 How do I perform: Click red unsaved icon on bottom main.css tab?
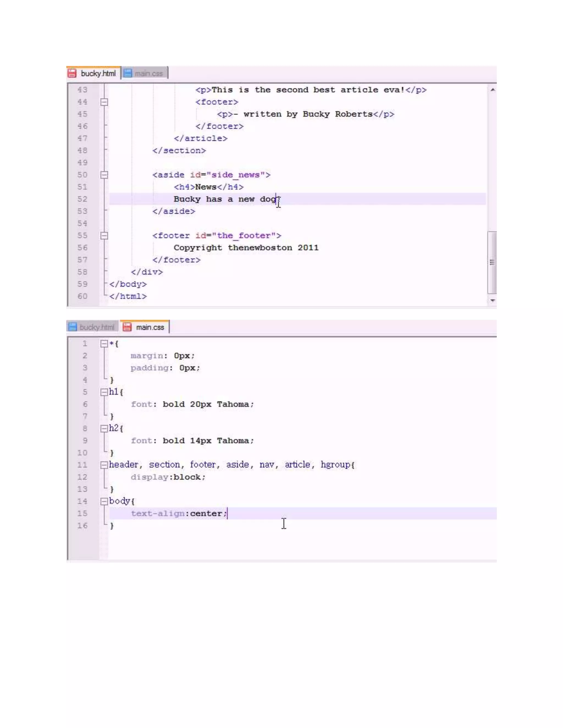pyautogui.click(x=127, y=327)
